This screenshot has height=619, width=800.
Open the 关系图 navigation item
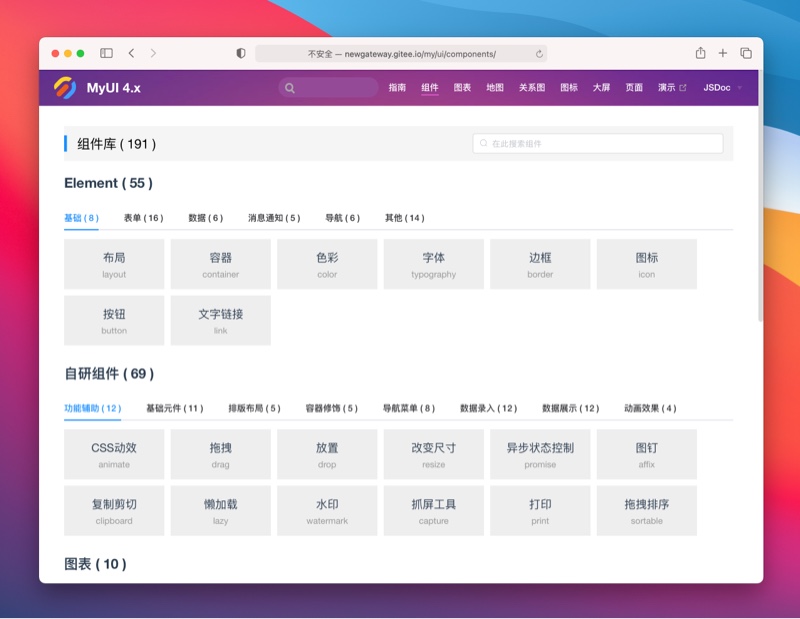pos(532,87)
